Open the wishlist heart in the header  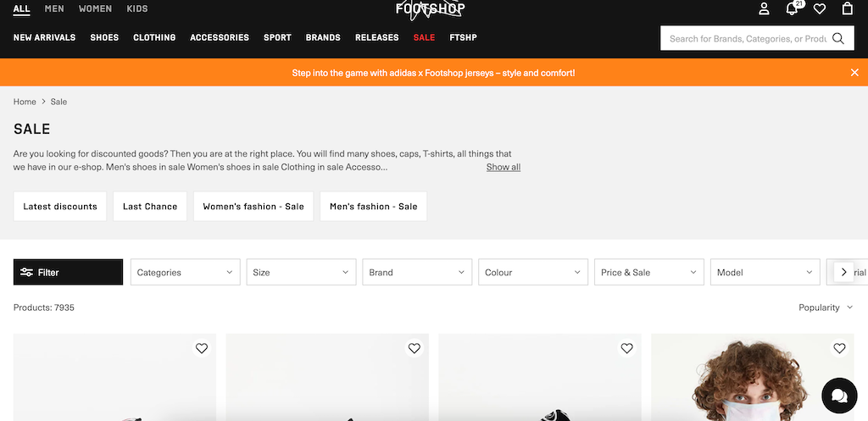coord(820,8)
